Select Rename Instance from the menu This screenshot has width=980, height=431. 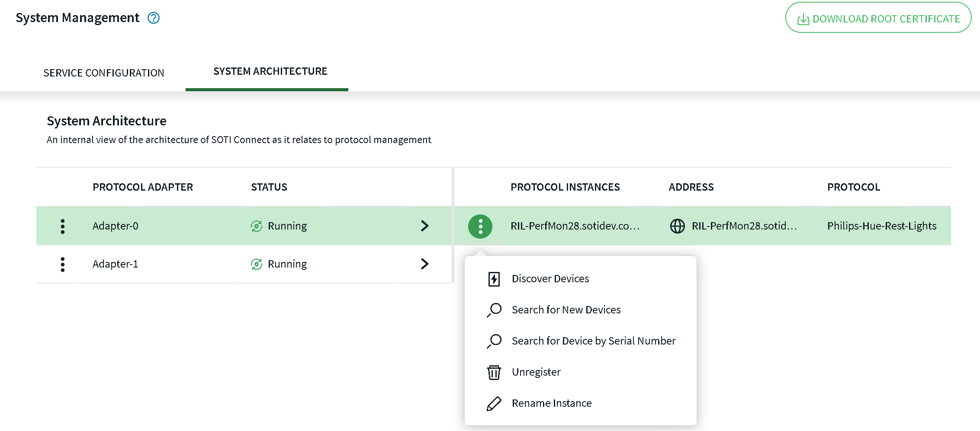pyautogui.click(x=580, y=403)
